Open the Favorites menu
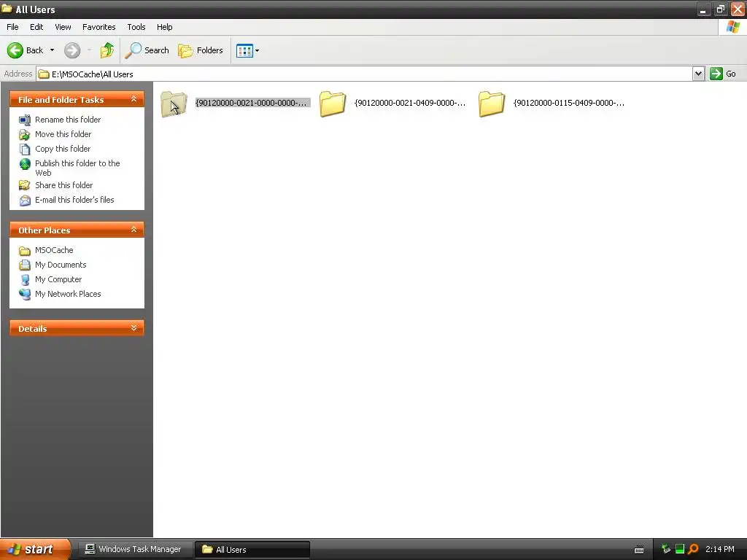This screenshot has height=560, width=747. pos(98,27)
